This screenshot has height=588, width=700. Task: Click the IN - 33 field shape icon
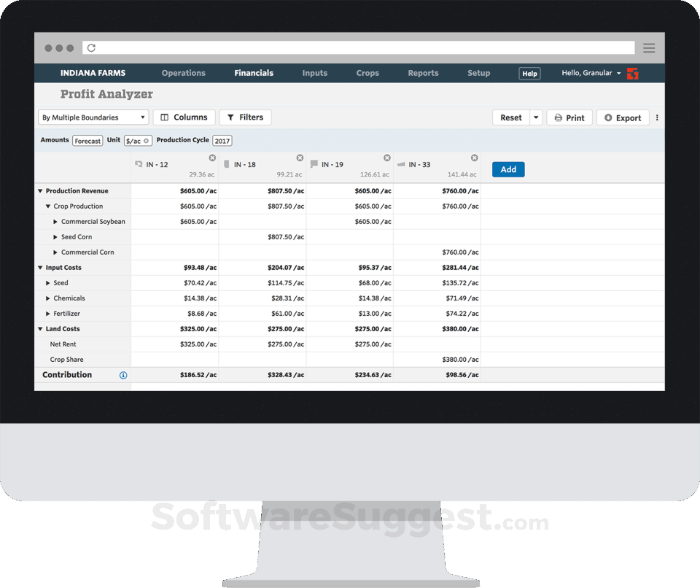(401, 164)
